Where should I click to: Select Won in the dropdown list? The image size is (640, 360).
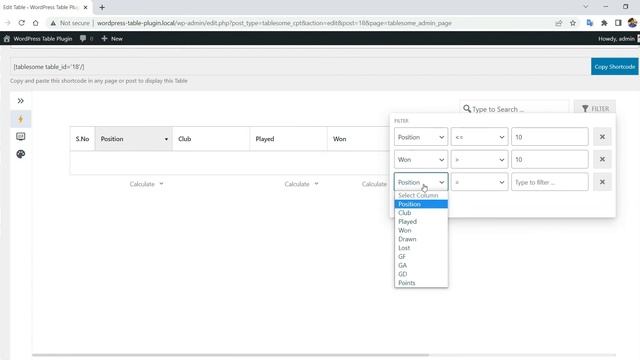coord(421,230)
